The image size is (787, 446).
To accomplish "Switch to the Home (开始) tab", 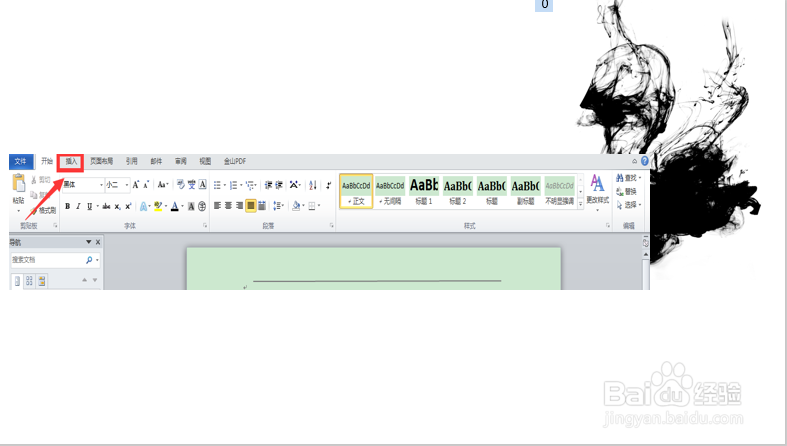I will tap(47, 161).
